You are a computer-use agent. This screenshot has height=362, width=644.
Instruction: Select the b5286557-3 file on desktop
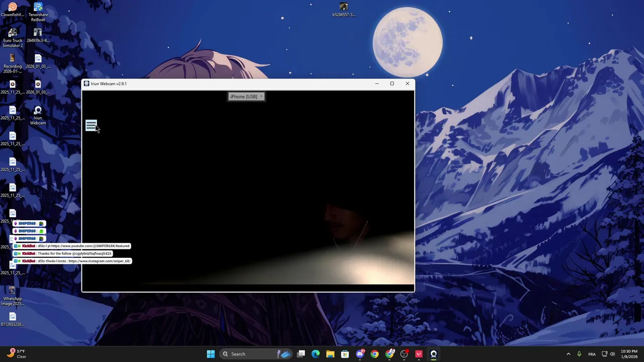pyautogui.click(x=344, y=10)
